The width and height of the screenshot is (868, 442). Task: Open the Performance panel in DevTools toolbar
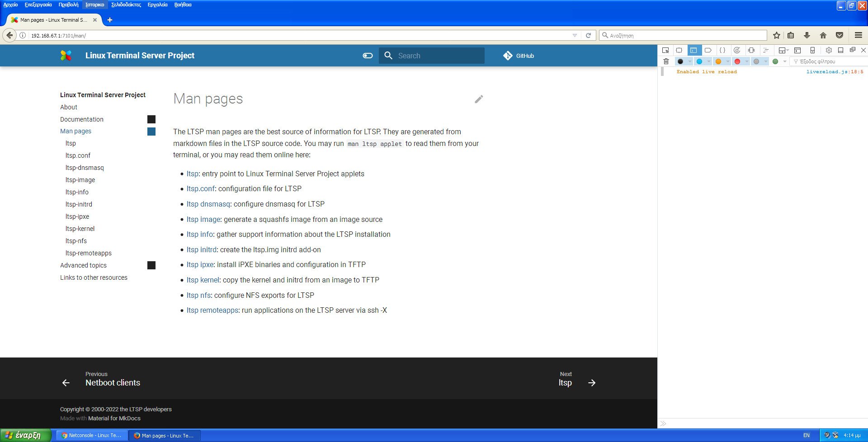pyautogui.click(x=737, y=50)
